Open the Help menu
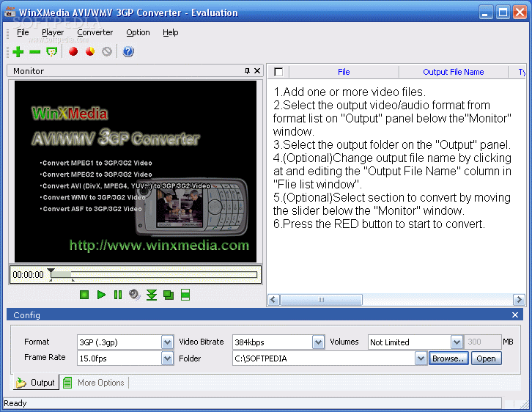Image resolution: width=532 pixels, height=412 pixels. (x=170, y=32)
